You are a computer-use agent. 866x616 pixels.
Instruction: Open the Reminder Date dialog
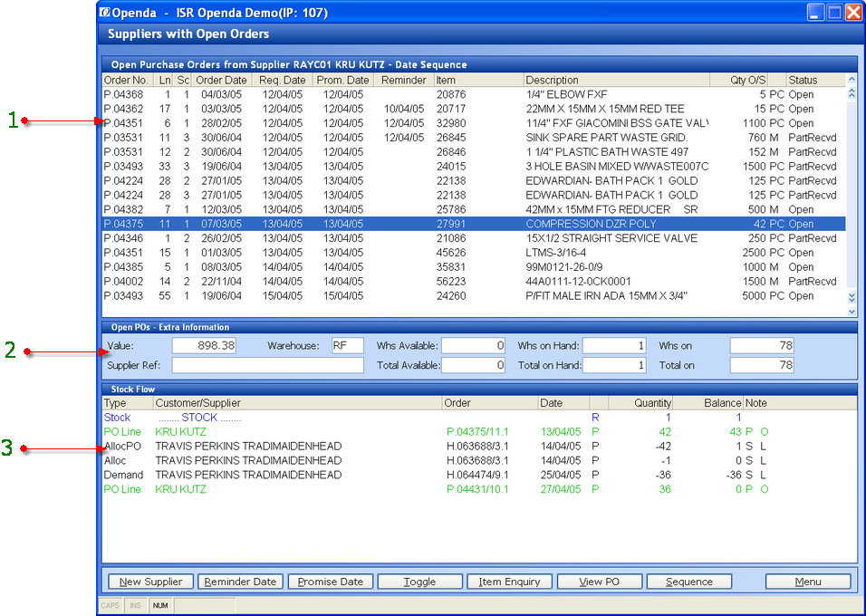pos(240,582)
